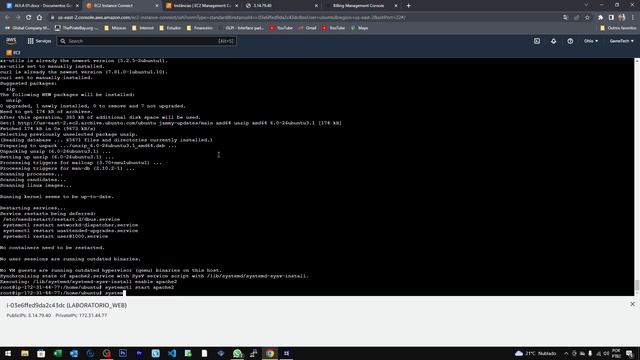
Task: Open the Chrome extensions puzzle icon
Action: 600,18
